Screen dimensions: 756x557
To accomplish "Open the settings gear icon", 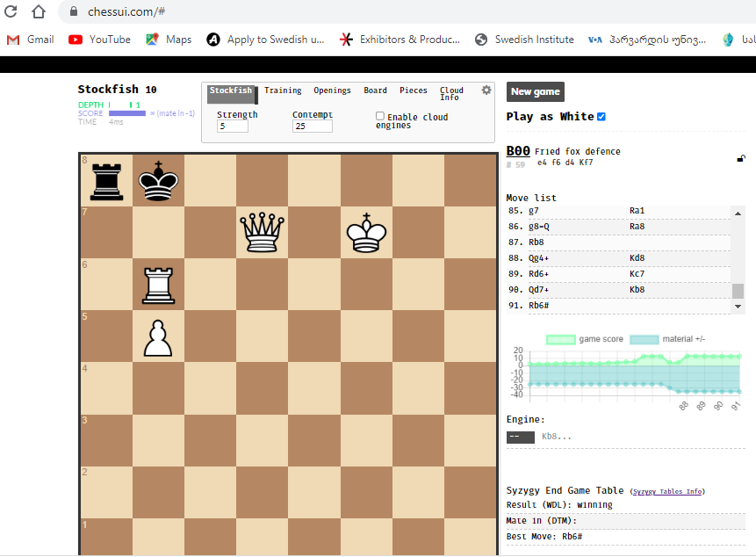I will point(486,90).
